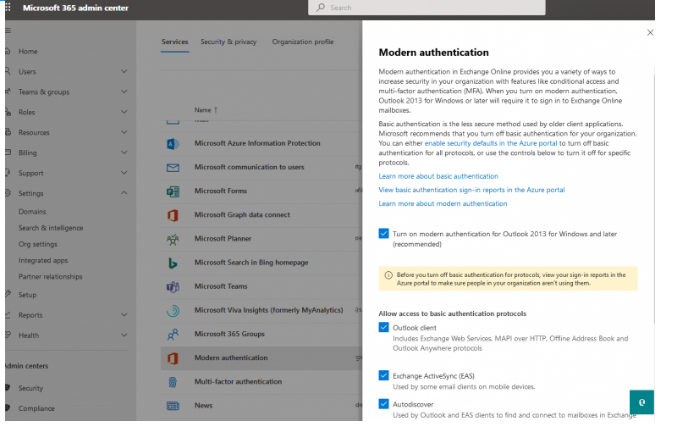Image resolution: width=694 pixels, height=437 pixels.
Task: Open Search & intelligence settings
Action: pos(51,228)
